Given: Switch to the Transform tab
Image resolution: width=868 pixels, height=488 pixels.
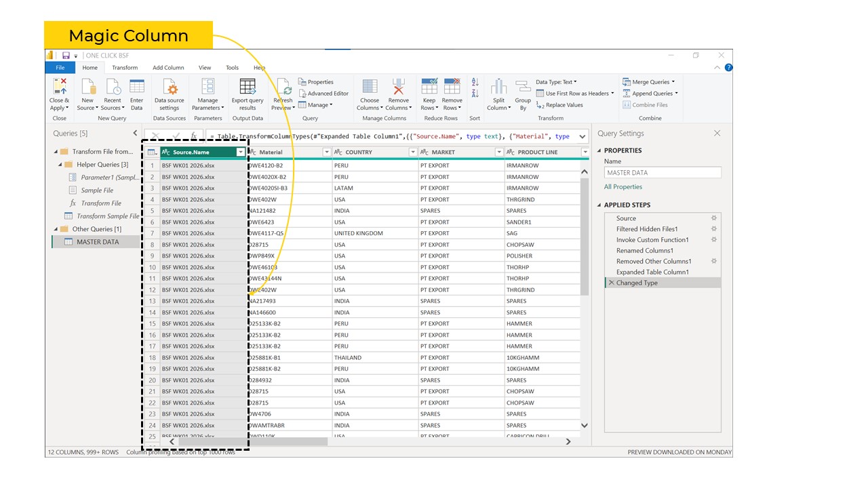Looking at the screenshot, I should pos(125,68).
